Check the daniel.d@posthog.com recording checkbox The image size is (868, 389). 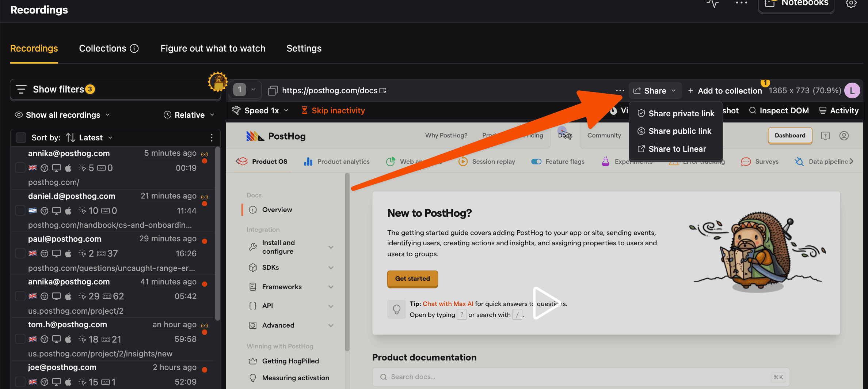point(20,211)
